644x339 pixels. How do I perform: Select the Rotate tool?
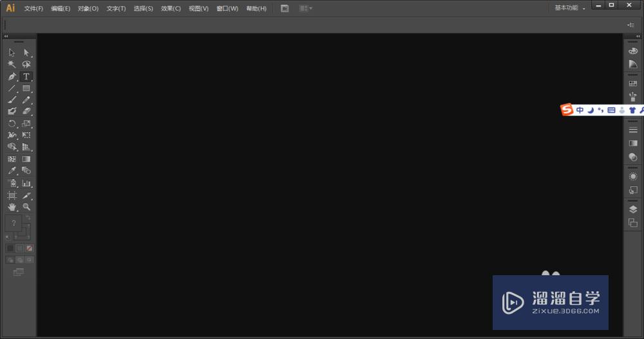(12, 124)
